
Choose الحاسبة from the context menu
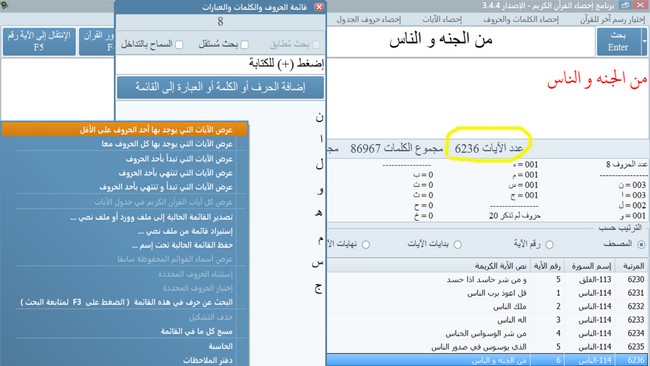220,346
